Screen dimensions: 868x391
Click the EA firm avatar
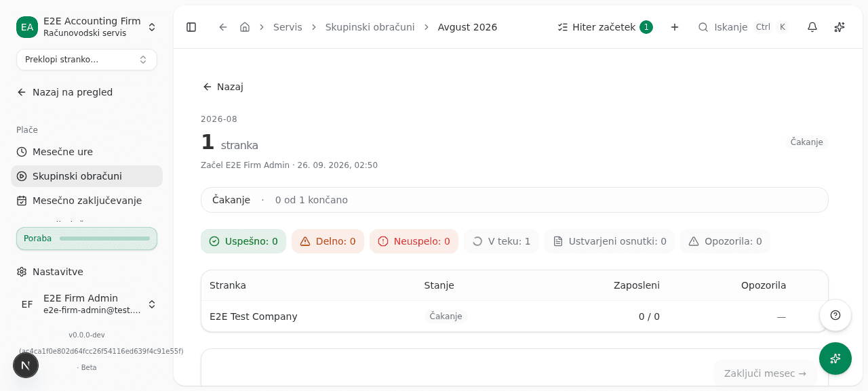27,27
